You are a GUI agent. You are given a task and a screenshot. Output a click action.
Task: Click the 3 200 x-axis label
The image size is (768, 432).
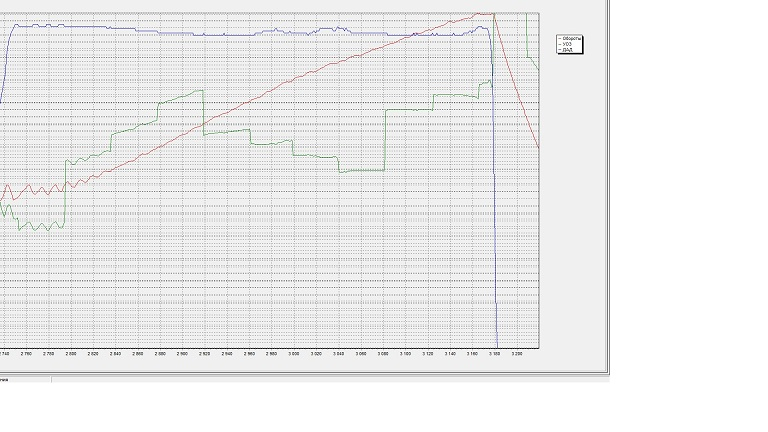[x=517, y=353]
